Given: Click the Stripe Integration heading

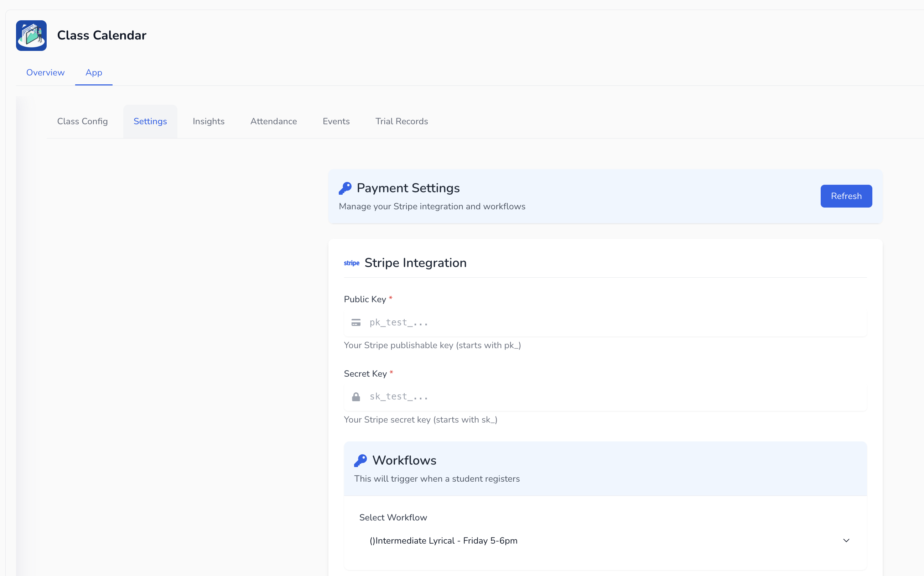Looking at the screenshot, I should [415, 263].
